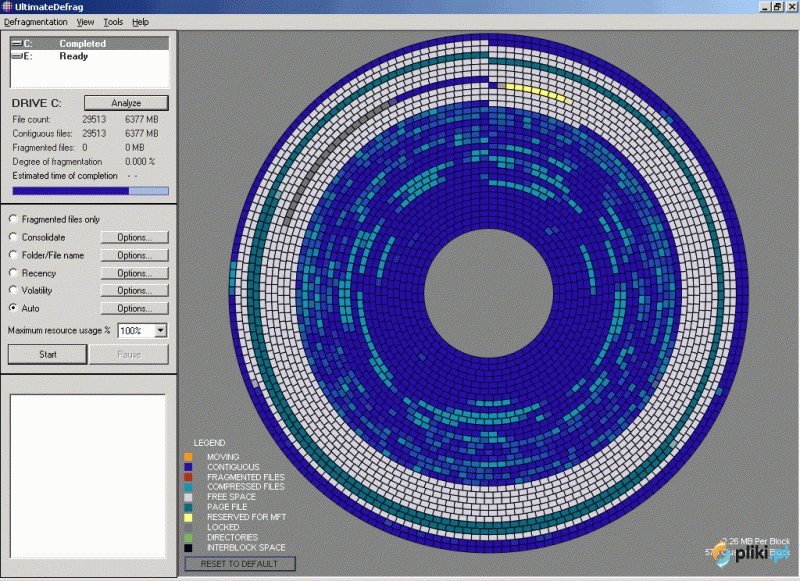The width and height of the screenshot is (800, 581).
Task: Click the FREE SPACE legend label
Action: 232,497
